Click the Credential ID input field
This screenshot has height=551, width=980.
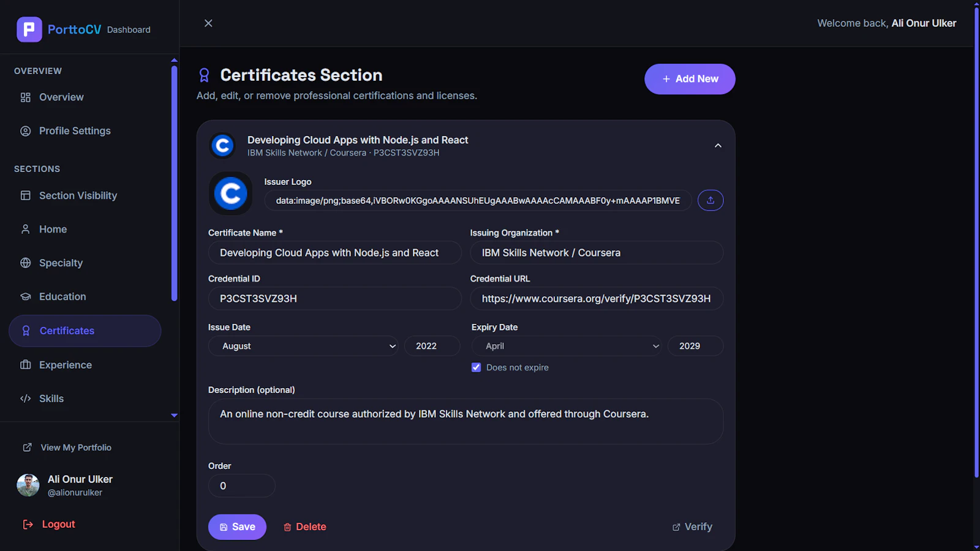tap(335, 299)
